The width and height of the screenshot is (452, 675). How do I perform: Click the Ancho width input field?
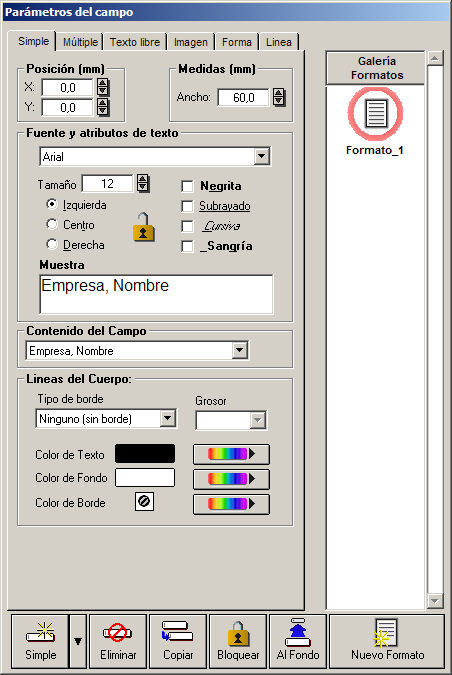point(243,97)
